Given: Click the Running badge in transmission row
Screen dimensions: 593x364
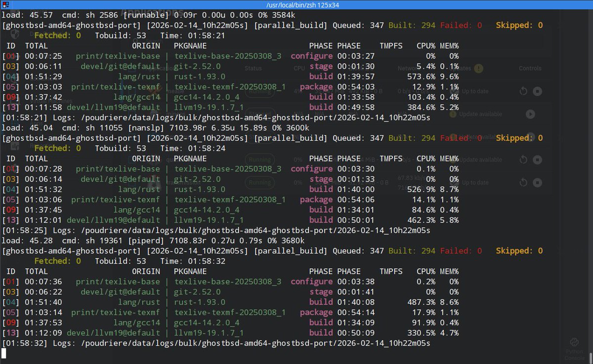Looking at the screenshot, I should [260, 182].
